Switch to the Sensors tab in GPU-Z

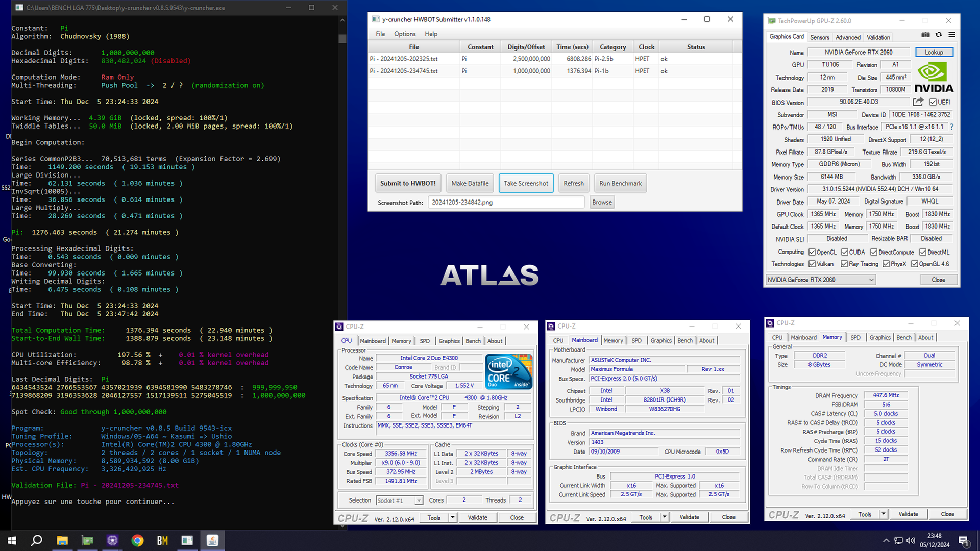point(820,37)
